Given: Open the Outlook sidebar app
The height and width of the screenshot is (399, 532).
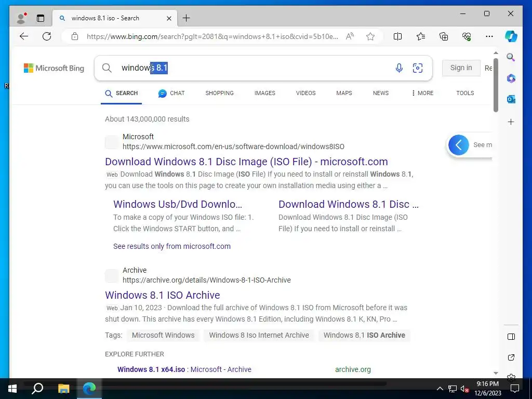Looking at the screenshot, I should tap(511, 99).
